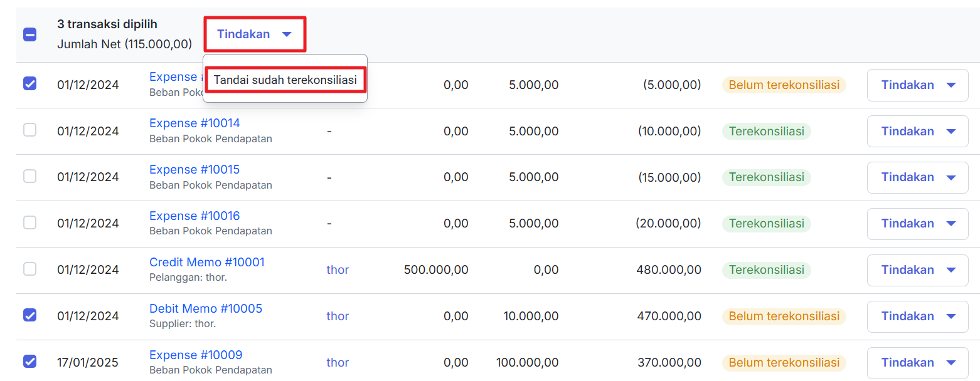Image resolution: width=980 pixels, height=381 pixels.
Task: Open Tindakan dropdown for Expense #10009 row
Action: pyautogui.click(x=918, y=363)
